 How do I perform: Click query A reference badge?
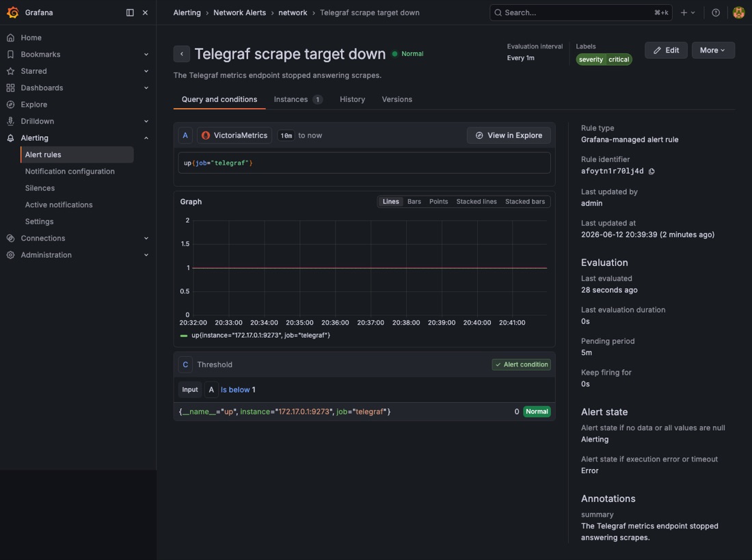click(185, 135)
